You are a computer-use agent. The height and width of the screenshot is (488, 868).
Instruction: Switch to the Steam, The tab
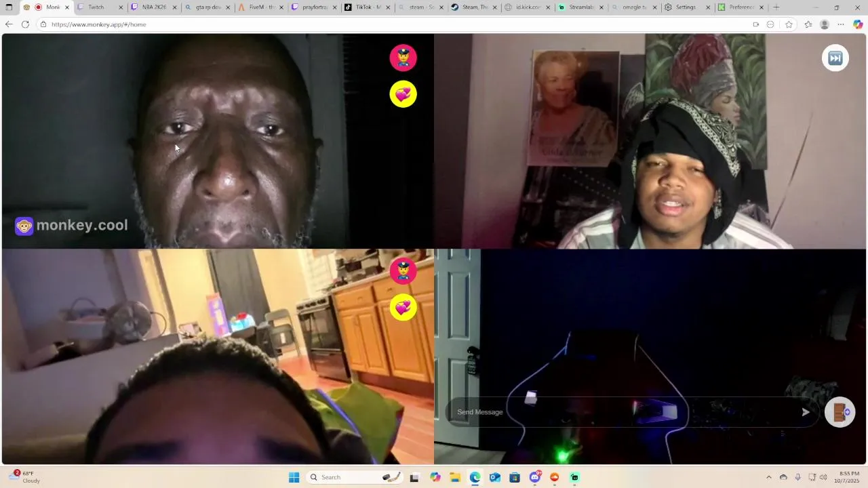(x=475, y=7)
